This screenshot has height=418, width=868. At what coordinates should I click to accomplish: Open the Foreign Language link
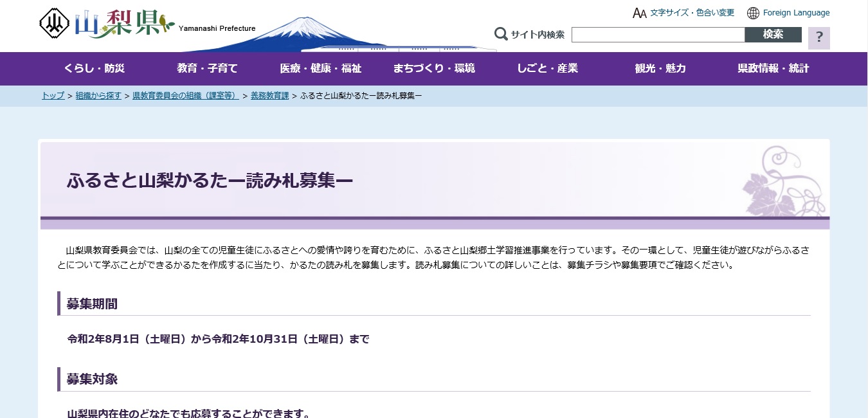[x=796, y=13]
